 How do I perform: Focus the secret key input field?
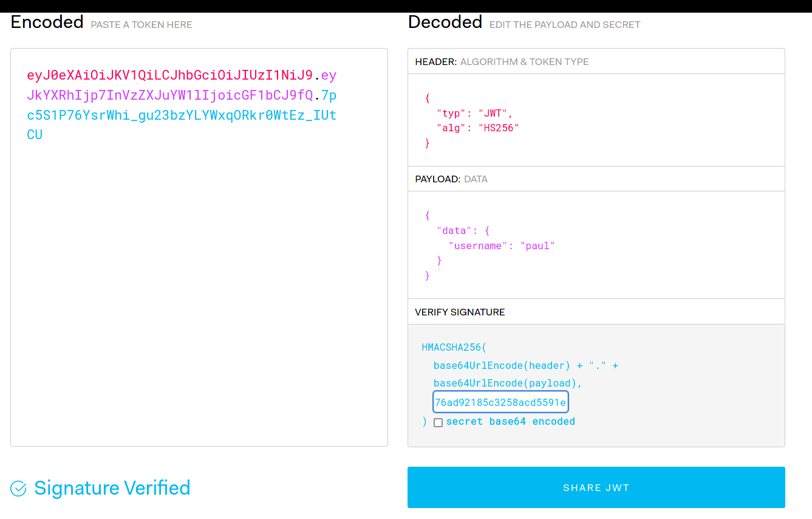(500, 402)
